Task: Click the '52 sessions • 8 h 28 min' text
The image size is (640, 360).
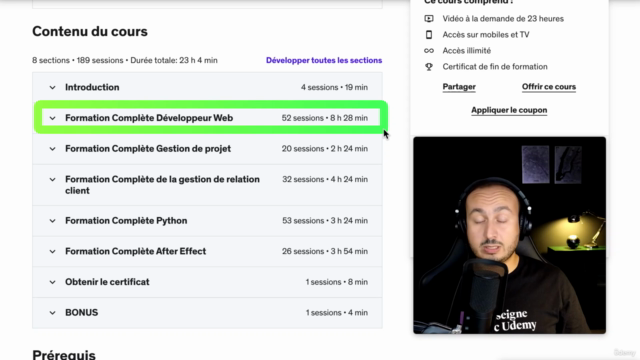Action: tap(324, 118)
